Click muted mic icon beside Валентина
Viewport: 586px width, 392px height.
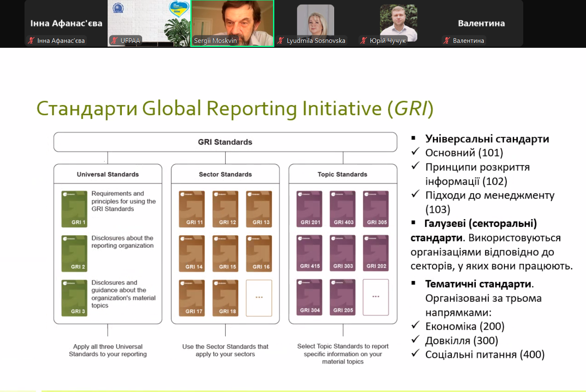tap(447, 40)
